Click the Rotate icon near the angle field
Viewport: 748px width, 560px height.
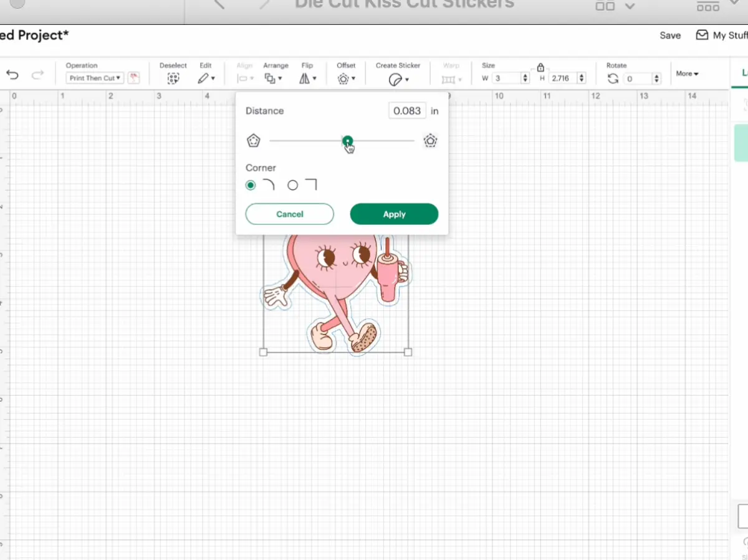coord(613,78)
